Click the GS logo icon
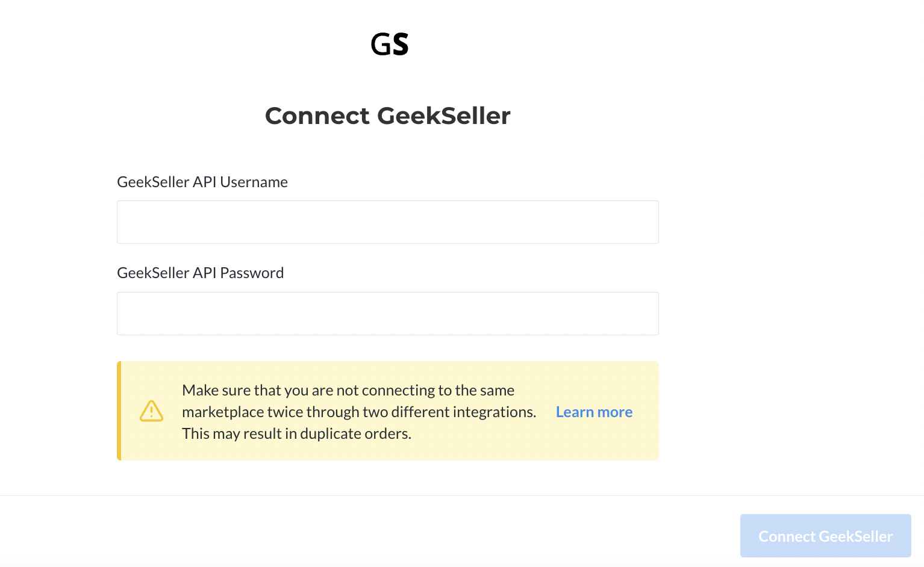The width and height of the screenshot is (924, 567). [x=390, y=44]
